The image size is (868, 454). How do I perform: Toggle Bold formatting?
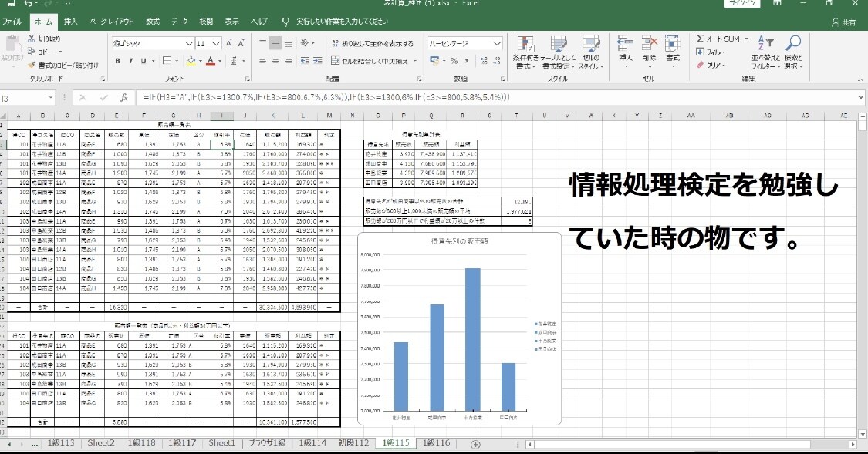118,61
